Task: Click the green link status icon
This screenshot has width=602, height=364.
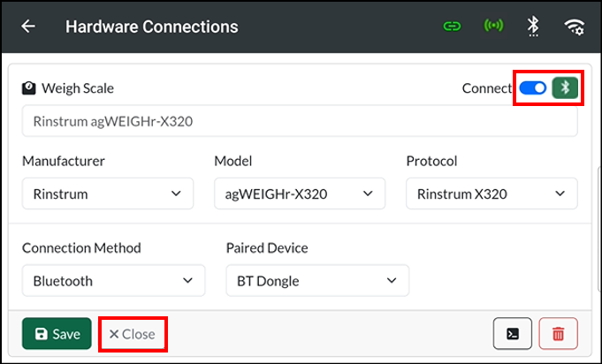Action: (x=452, y=27)
